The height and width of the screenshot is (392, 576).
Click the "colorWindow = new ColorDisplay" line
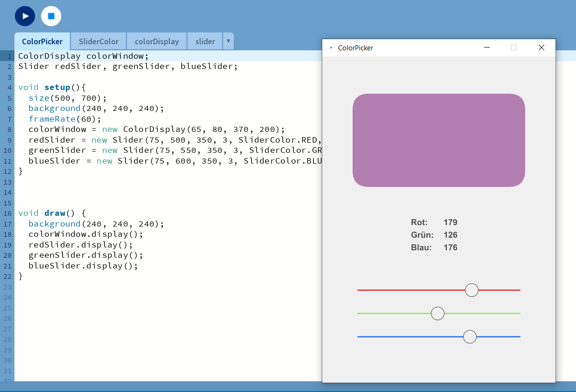click(x=157, y=129)
